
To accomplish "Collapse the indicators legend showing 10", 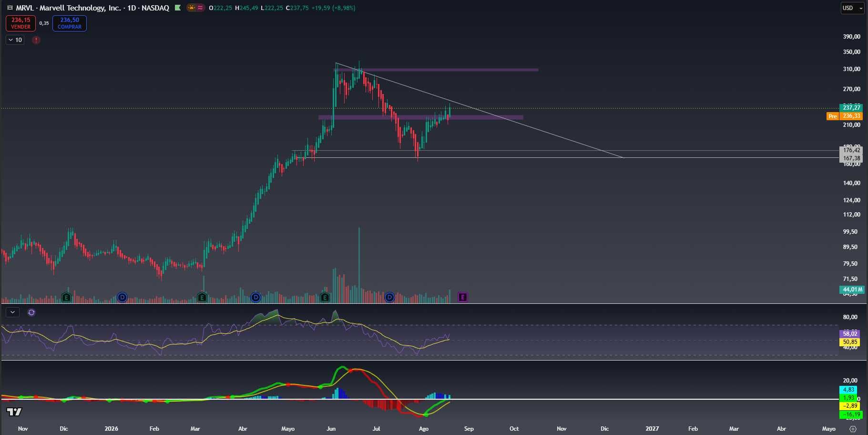I will coord(15,40).
